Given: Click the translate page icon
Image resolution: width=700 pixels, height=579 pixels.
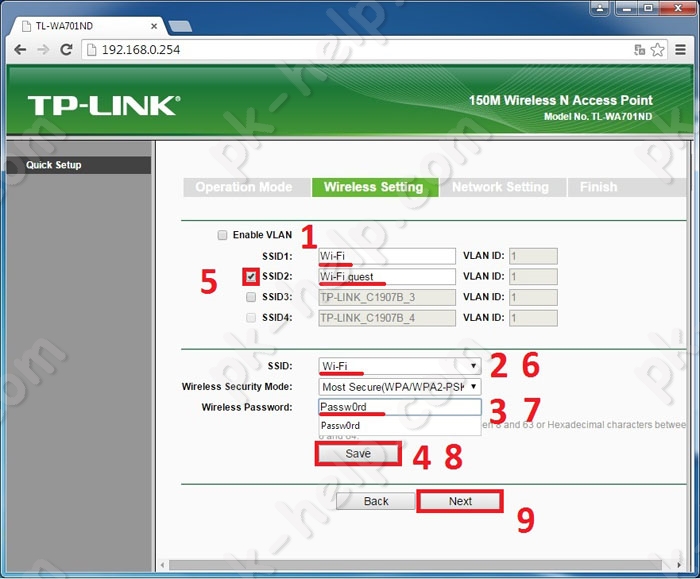Looking at the screenshot, I should (x=639, y=50).
